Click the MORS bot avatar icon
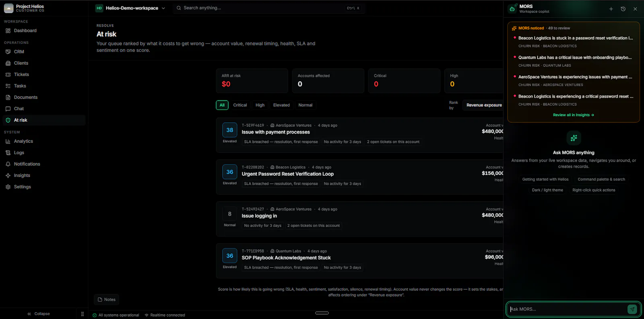The width and height of the screenshot is (644, 319). tap(512, 9)
